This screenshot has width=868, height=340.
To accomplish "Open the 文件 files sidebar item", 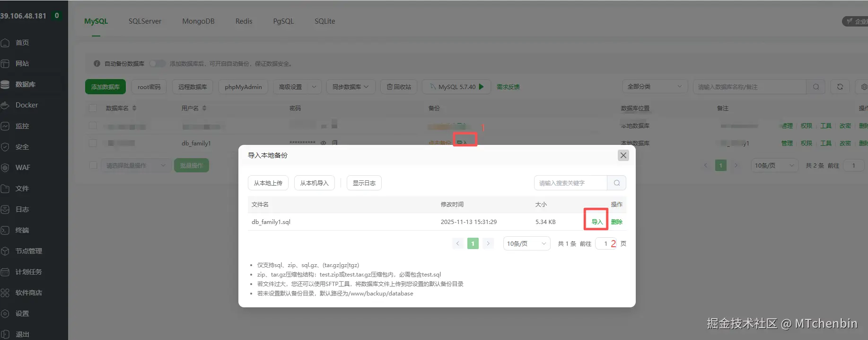I will tap(22, 188).
